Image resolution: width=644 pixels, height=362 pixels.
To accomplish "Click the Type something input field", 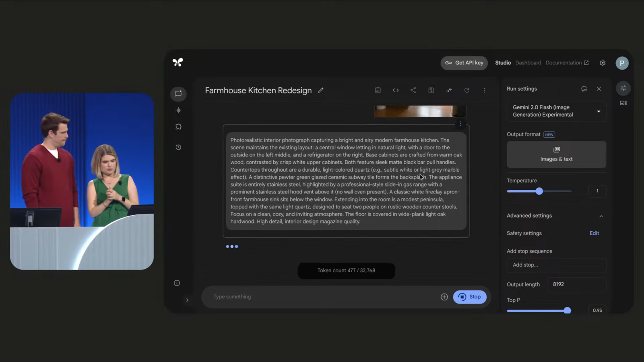I will coord(322,297).
